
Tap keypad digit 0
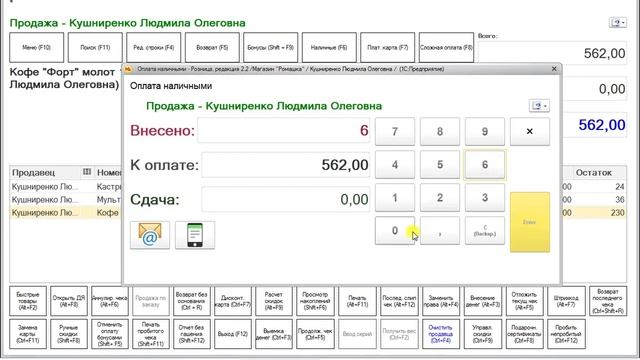tap(395, 231)
